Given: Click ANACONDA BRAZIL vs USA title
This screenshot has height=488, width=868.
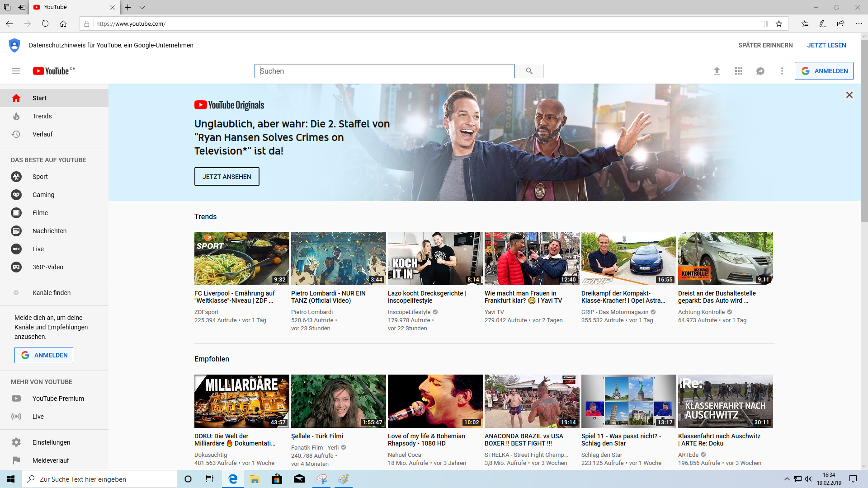Looking at the screenshot, I should coord(524,440).
